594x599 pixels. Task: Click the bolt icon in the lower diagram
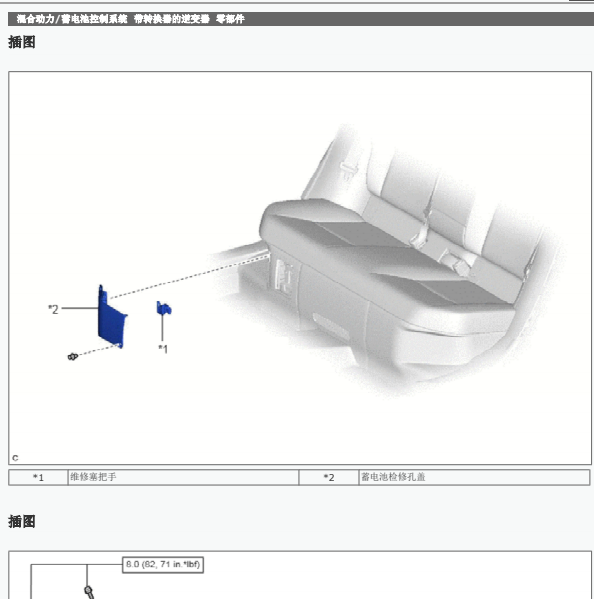[x=89, y=593]
